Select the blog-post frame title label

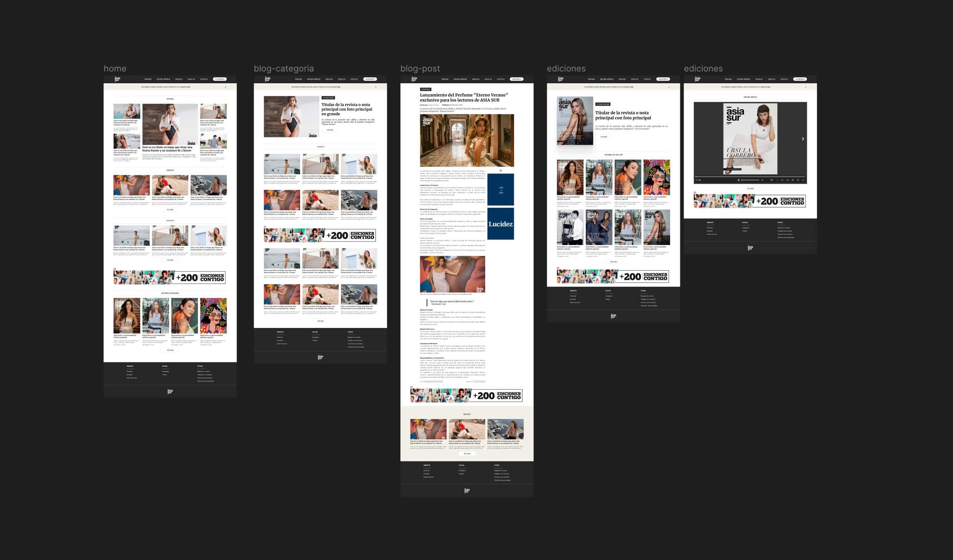pos(420,69)
